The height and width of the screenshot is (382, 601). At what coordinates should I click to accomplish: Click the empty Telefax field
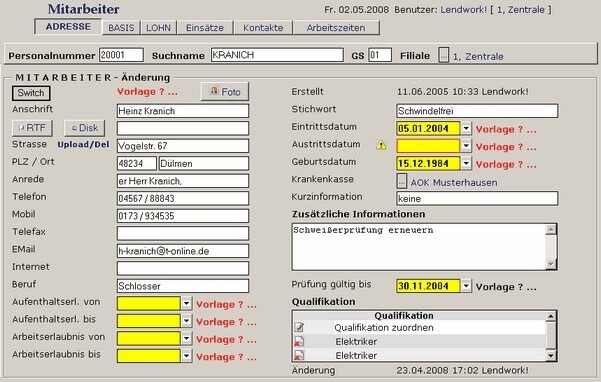click(183, 233)
